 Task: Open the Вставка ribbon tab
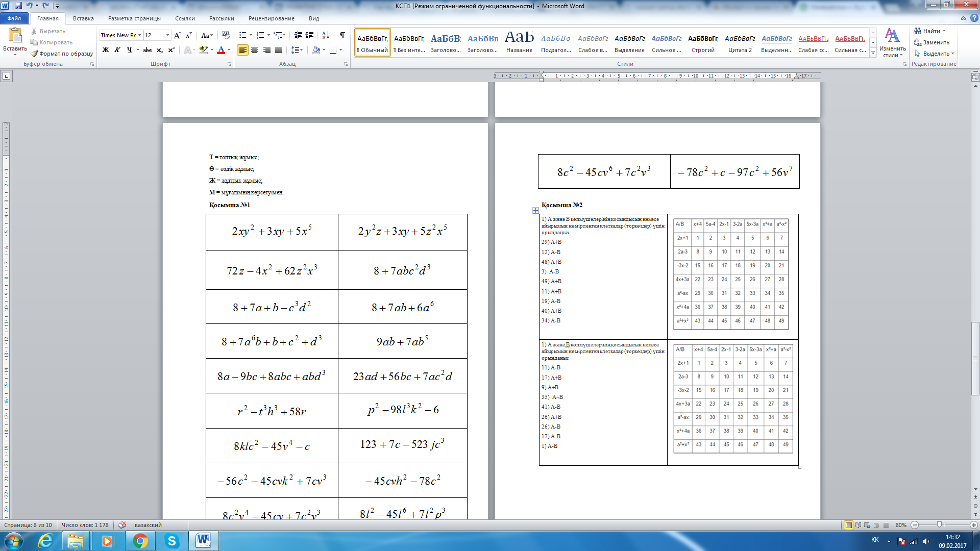[83, 18]
